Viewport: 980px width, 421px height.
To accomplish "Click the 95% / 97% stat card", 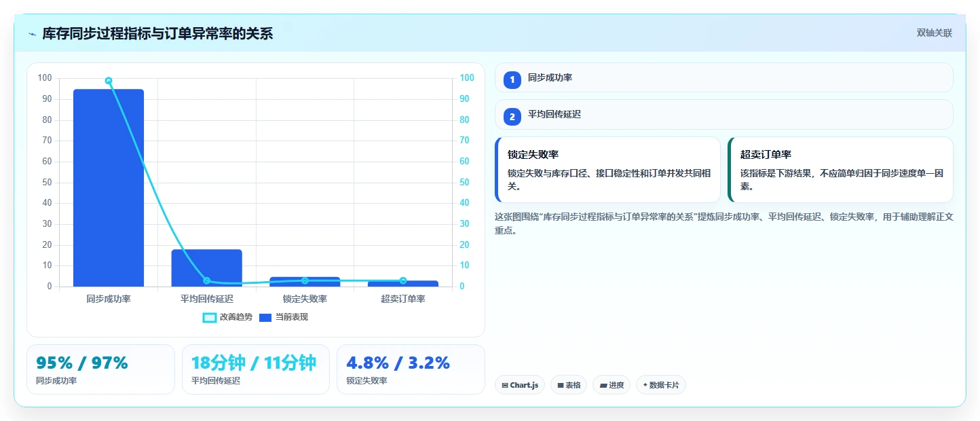I will pos(100,369).
